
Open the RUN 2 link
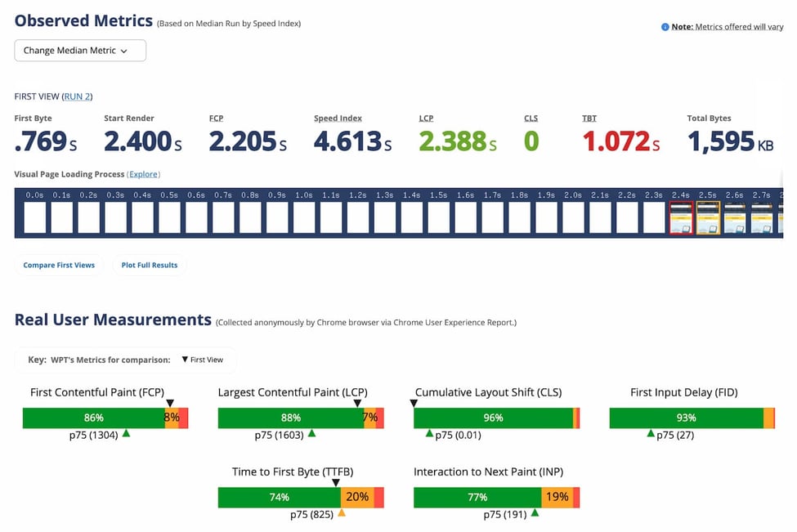tap(78, 96)
